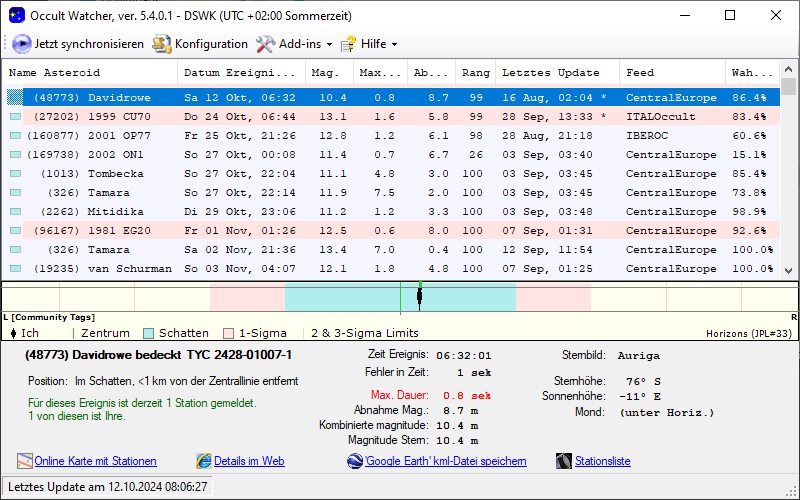Sort list by Datum Ereignis column header
800x500 pixels.
coord(242,73)
